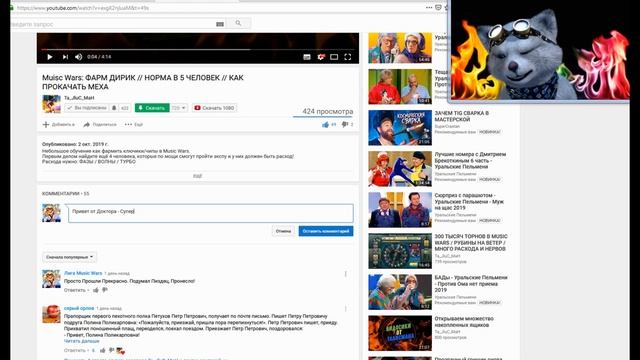Open player settings gear icon
This screenshot has width=640, height=360.
[x=321, y=57]
